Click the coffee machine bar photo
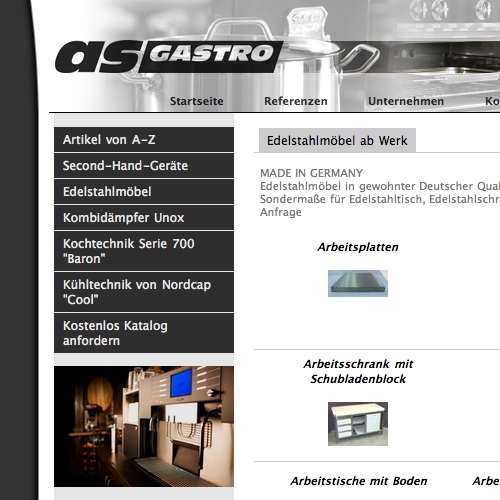 point(144,427)
